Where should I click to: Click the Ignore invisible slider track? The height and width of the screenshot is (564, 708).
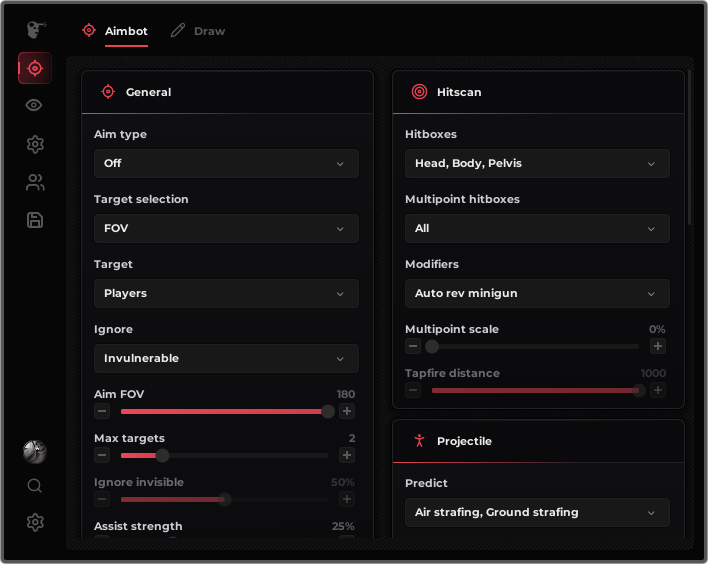[x=224, y=499]
